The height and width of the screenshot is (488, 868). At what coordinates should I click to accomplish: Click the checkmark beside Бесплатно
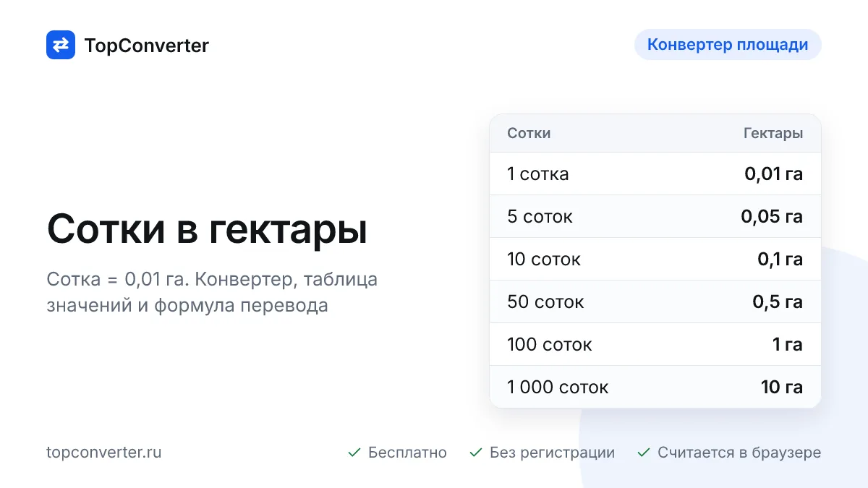pyautogui.click(x=354, y=453)
